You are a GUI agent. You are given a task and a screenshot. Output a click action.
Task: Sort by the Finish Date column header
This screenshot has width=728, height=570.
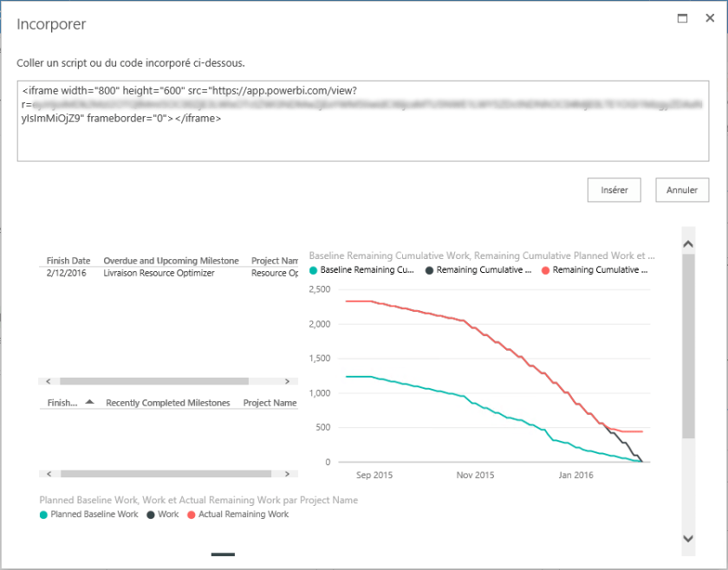pyautogui.click(x=68, y=261)
